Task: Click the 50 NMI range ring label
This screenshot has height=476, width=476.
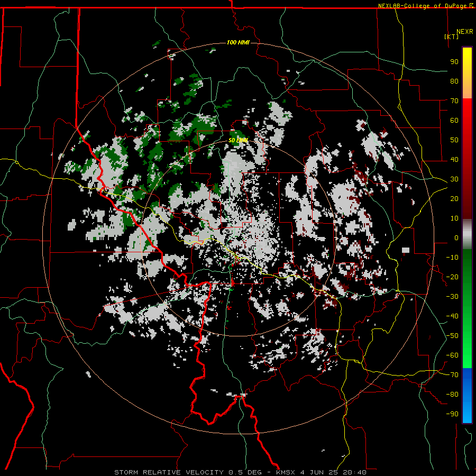Action: click(238, 140)
